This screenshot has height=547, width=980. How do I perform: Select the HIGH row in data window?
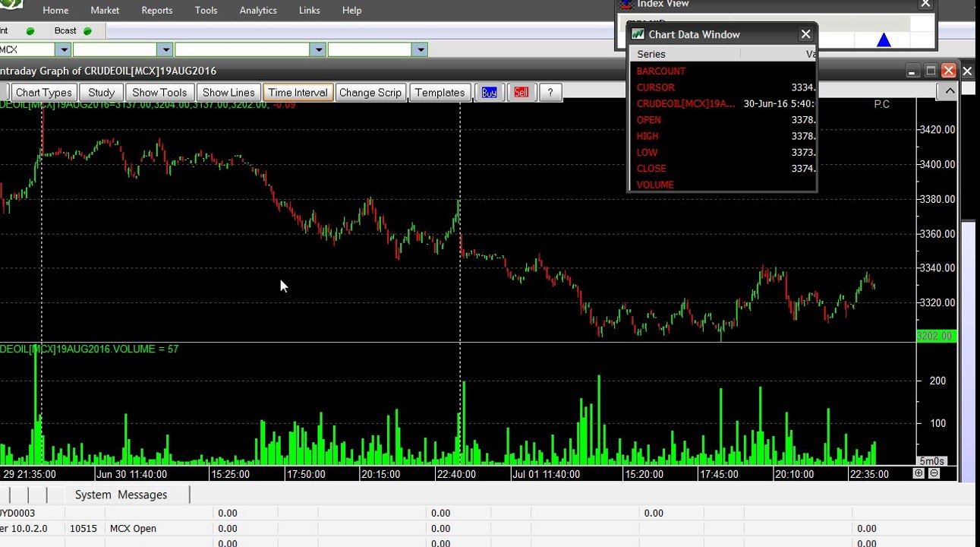coord(723,136)
